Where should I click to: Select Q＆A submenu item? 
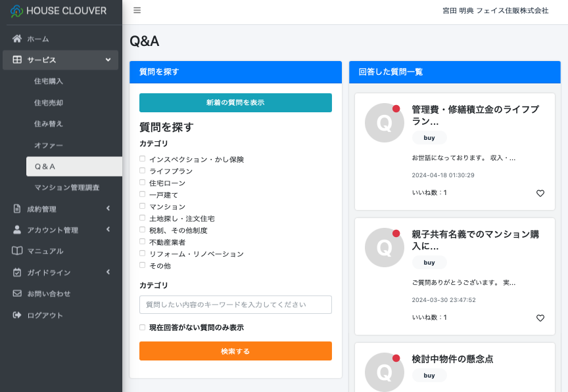coord(74,167)
